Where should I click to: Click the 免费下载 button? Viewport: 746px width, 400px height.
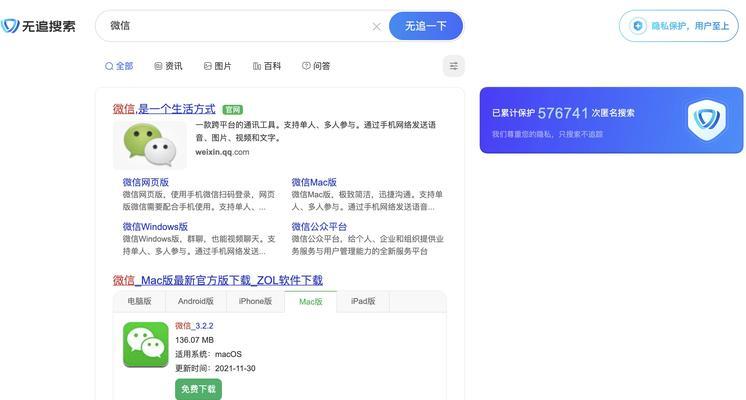198,389
